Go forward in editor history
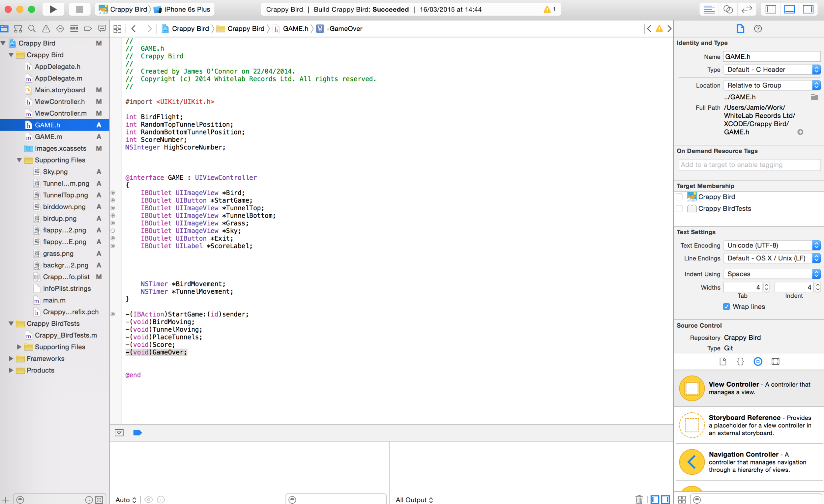 pos(149,29)
